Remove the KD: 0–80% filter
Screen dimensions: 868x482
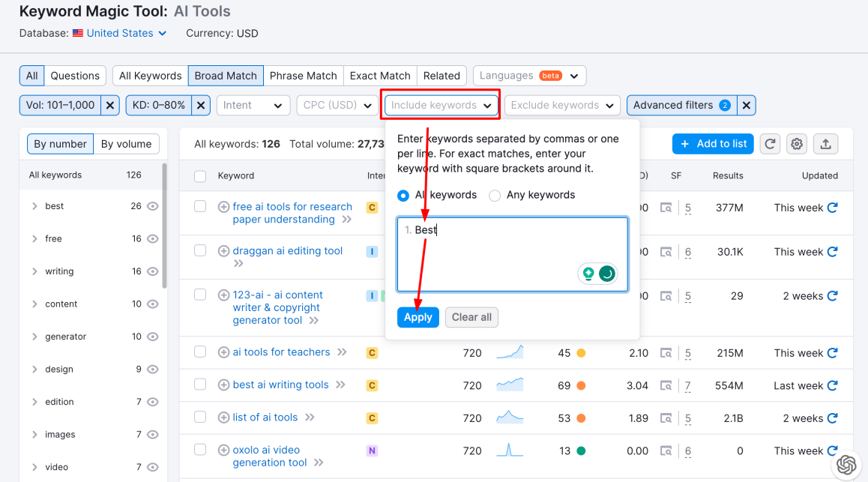tap(201, 106)
